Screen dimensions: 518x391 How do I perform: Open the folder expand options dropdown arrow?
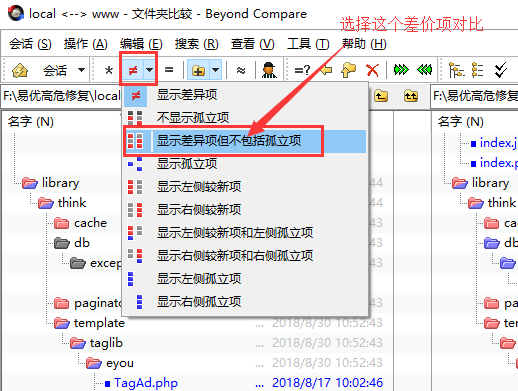[216, 70]
